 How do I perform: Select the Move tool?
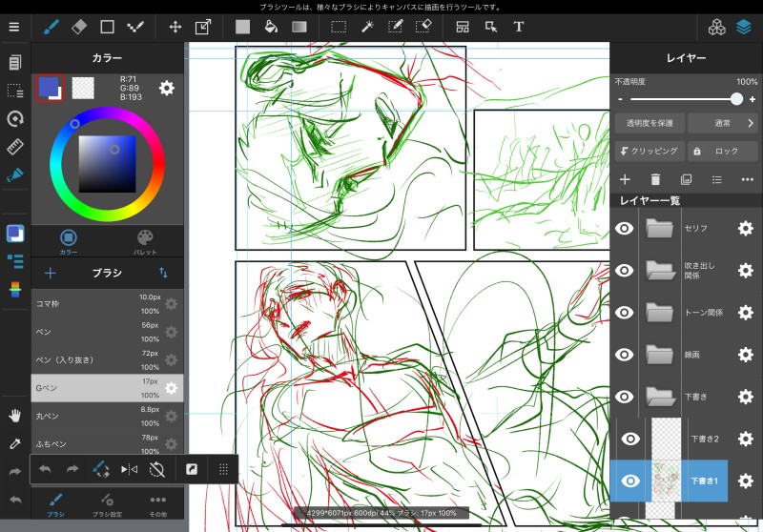[x=175, y=27]
